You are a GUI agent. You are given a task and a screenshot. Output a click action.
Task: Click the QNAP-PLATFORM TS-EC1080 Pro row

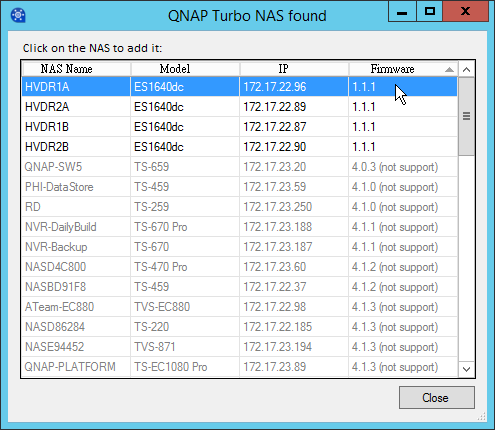tap(240, 367)
